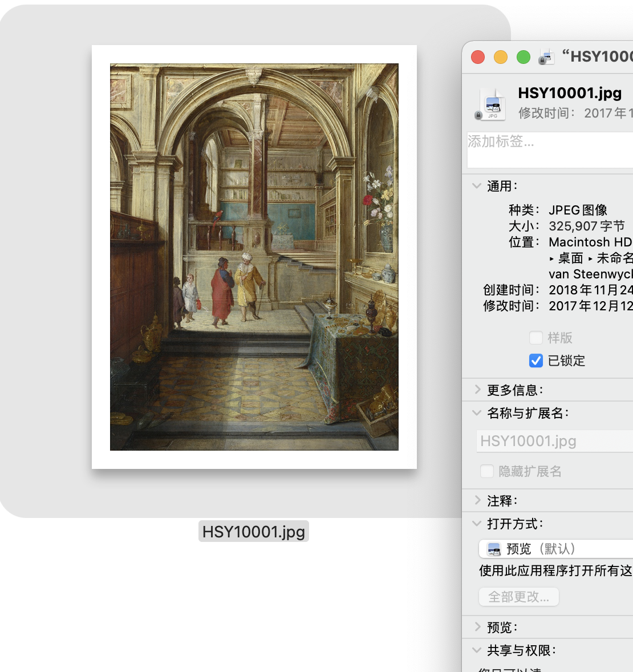
Task: Collapse the 共享与权限 section
Action: (477, 650)
